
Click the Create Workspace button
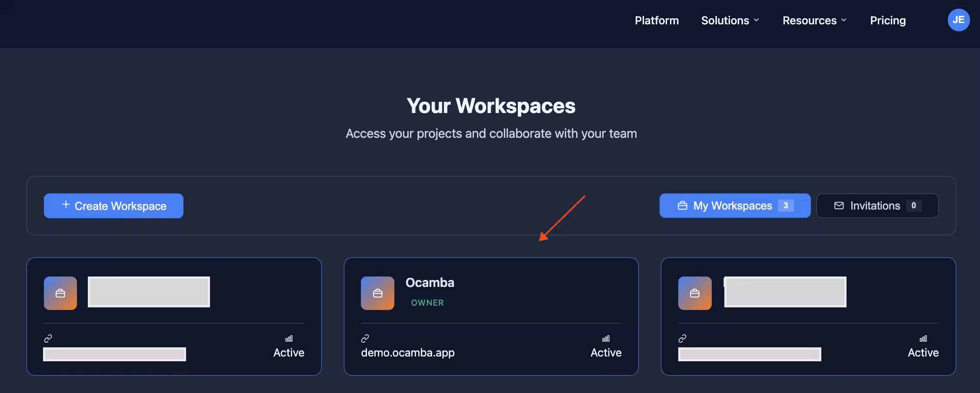(113, 206)
